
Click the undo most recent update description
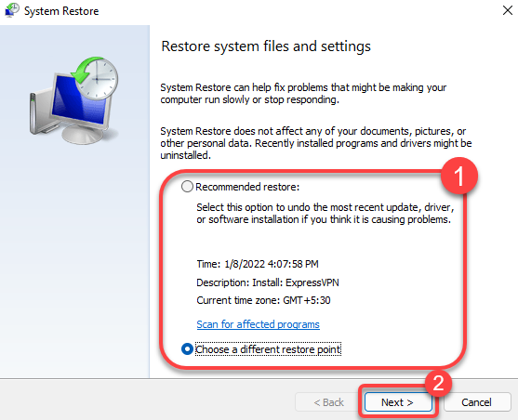[x=325, y=214]
